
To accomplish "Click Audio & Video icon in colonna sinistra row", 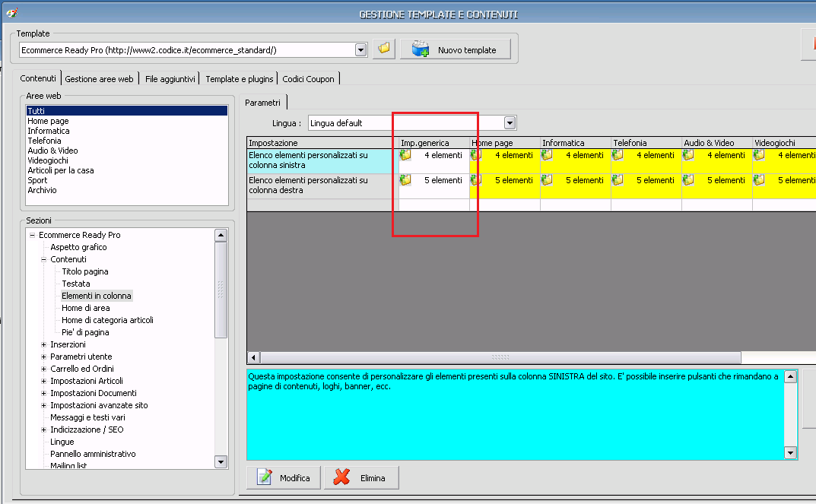I will (688, 155).
